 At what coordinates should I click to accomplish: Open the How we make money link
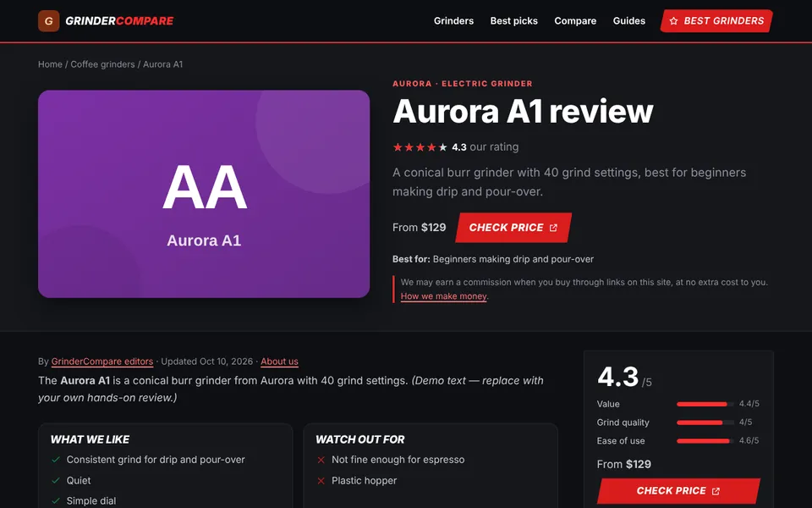pos(444,296)
